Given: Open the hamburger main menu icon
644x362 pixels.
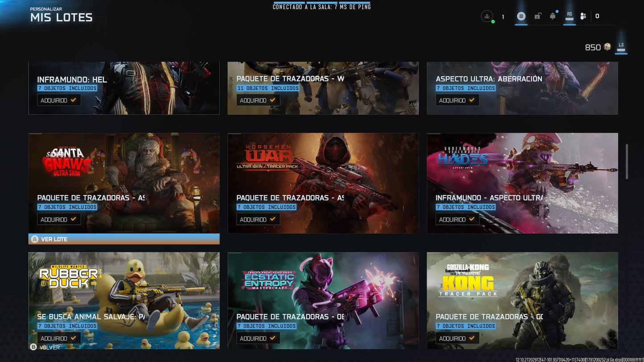Looking at the screenshot, I should point(521,16).
